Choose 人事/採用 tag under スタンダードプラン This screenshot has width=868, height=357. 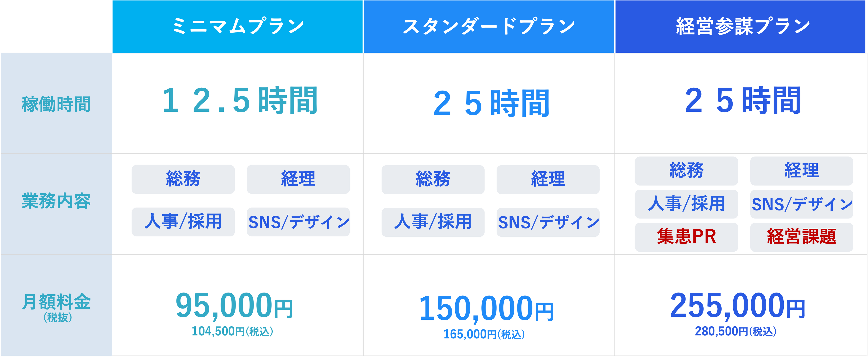[x=433, y=222]
